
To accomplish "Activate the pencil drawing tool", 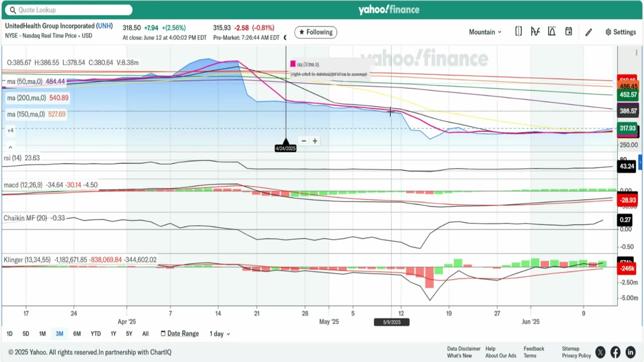I will [589, 32].
